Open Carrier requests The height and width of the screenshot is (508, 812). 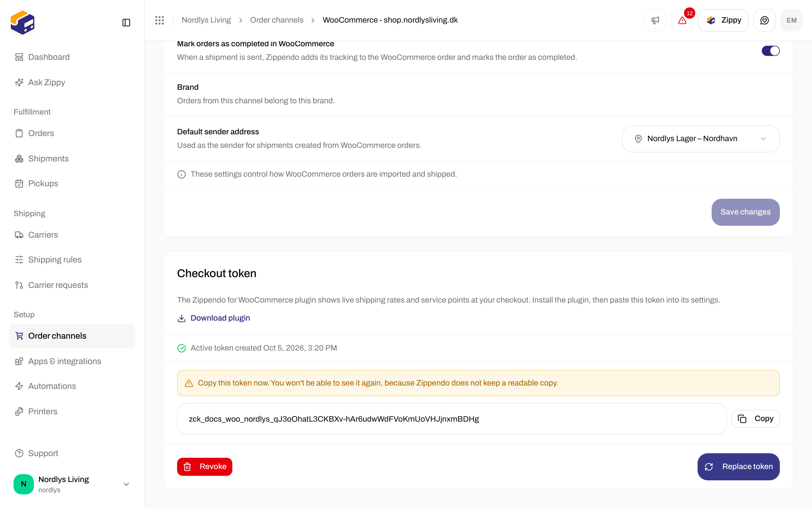click(x=72, y=285)
